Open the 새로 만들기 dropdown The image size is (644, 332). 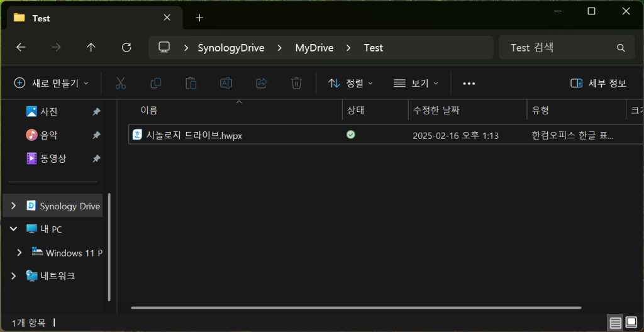tap(52, 84)
